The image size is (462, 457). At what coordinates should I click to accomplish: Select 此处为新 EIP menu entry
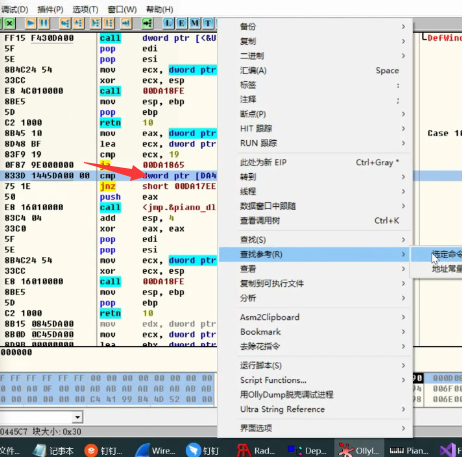click(315, 162)
